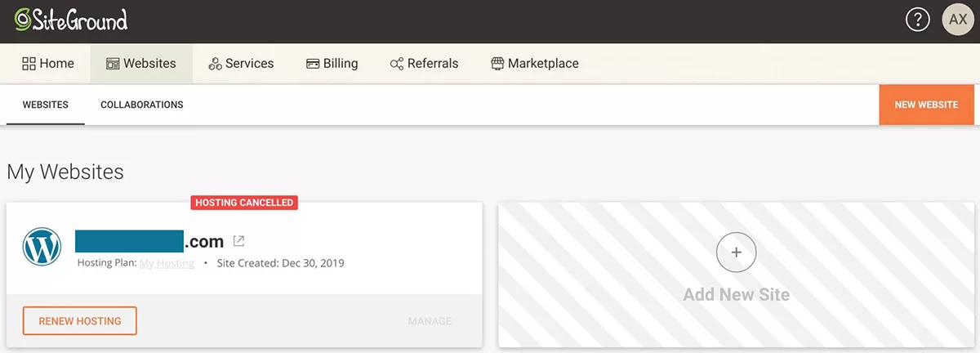This screenshot has height=353, width=980.
Task: Click the Home grid icon
Action: [29, 64]
